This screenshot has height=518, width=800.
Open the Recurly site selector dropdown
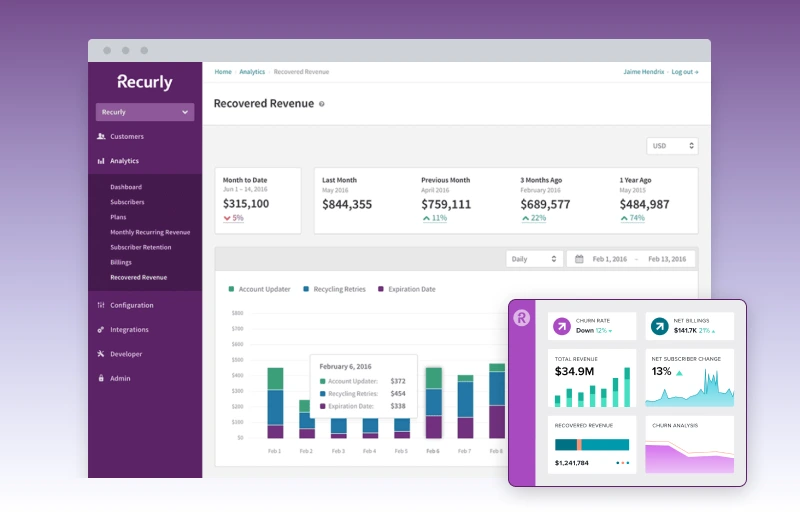pos(145,112)
